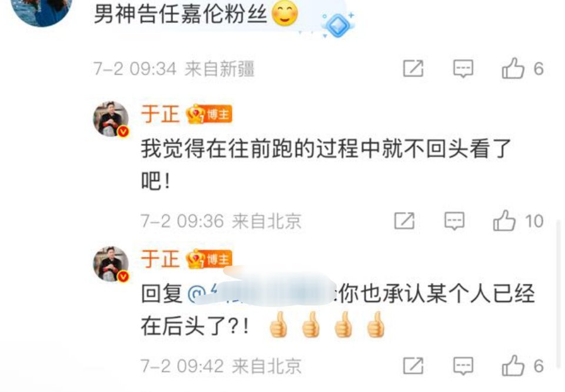The image size is (565, 392).
Task: Open 于正's profile from second reply username
Action: (x=160, y=259)
